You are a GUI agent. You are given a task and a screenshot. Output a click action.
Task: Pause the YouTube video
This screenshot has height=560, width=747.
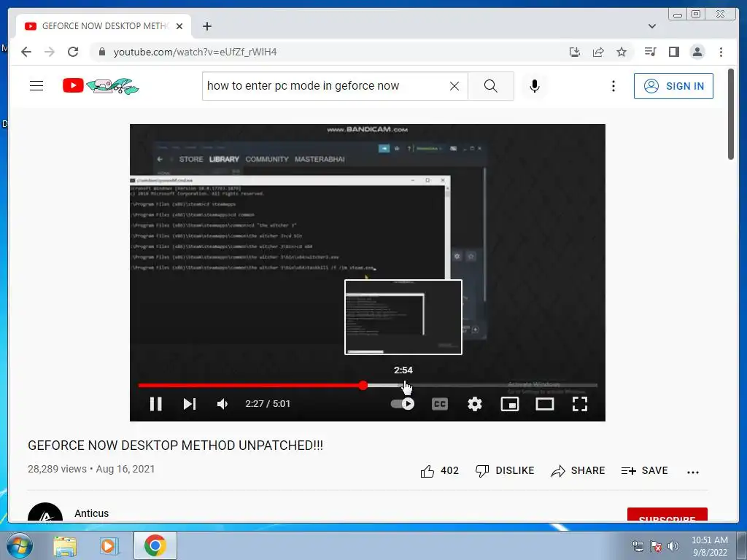pos(156,404)
